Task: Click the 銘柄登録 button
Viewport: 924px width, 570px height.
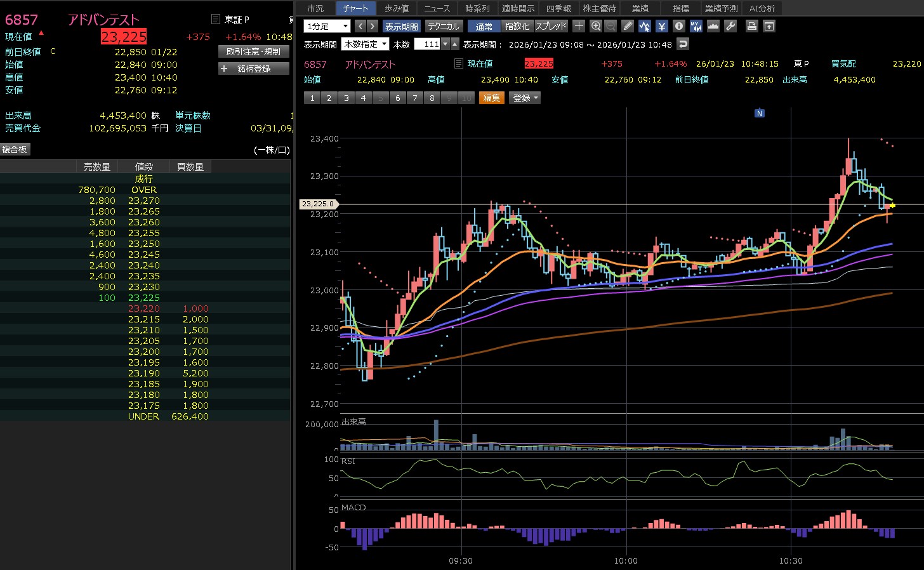Action: click(x=254, y=69)
